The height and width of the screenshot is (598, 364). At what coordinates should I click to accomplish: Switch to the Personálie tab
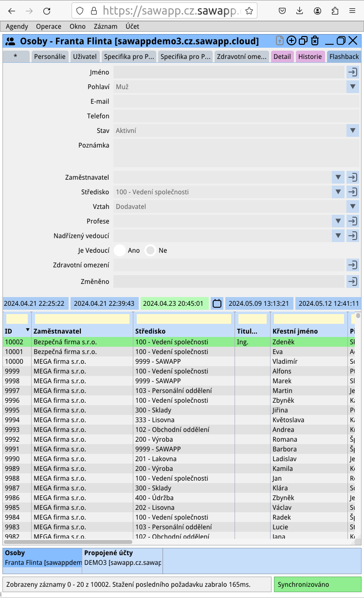click(x=50, y=56)
